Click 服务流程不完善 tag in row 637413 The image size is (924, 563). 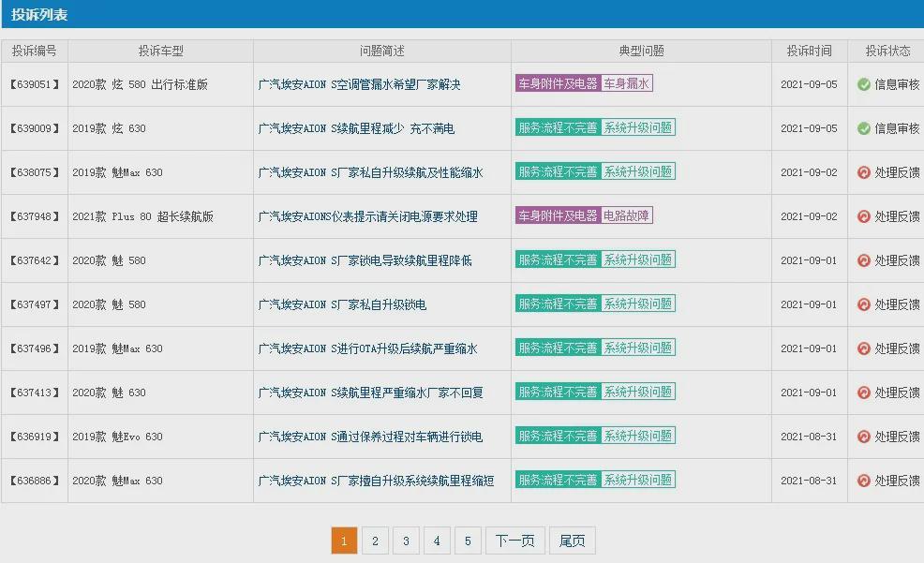558,392
